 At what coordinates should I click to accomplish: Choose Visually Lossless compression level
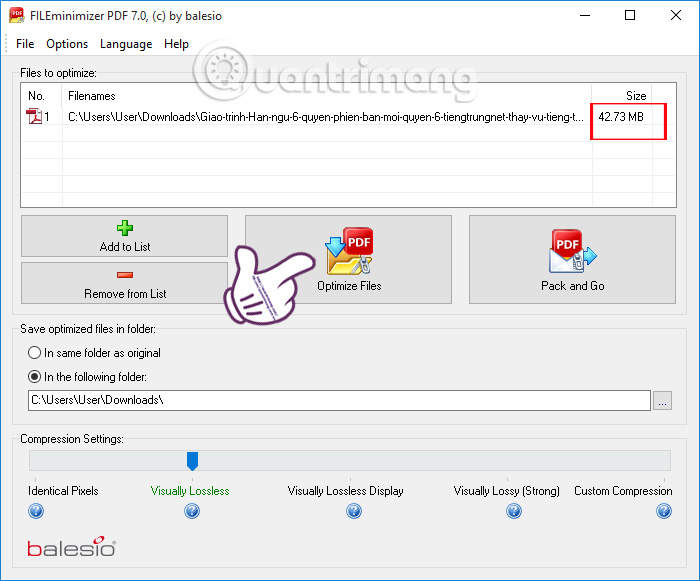click(190, 491)
